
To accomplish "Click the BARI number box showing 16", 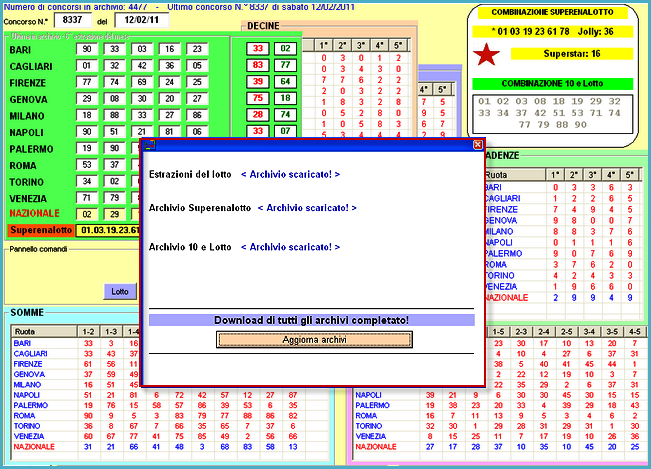I will (169, 49).
